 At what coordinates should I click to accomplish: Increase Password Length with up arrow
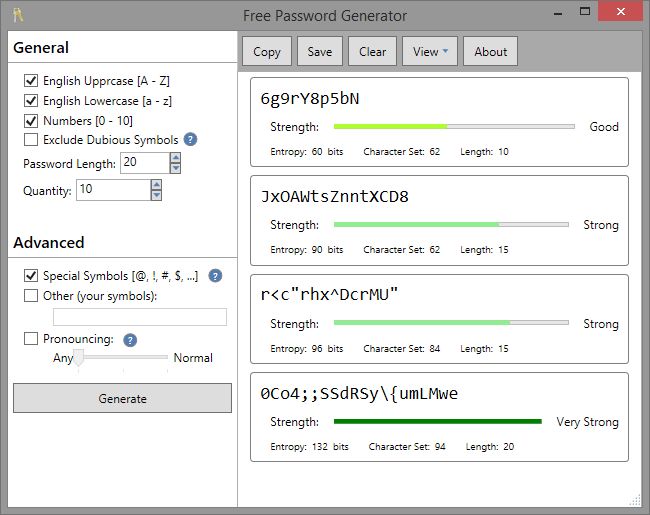(175, 157)
